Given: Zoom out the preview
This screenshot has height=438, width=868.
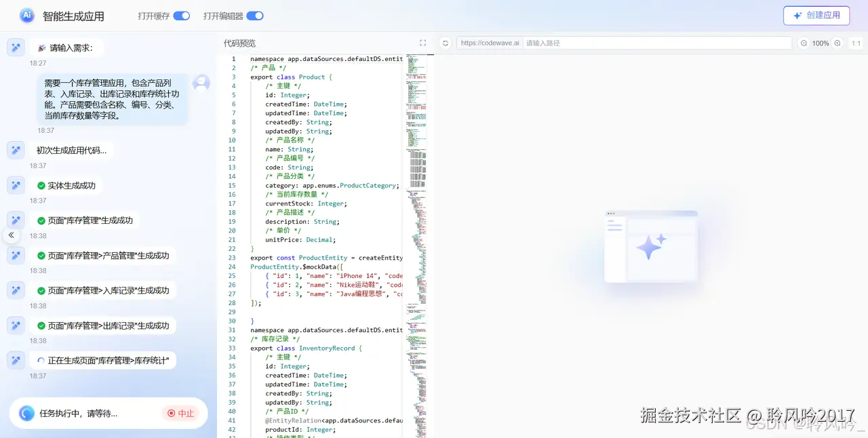Looking at the screenshot, I should coord(804,43).
